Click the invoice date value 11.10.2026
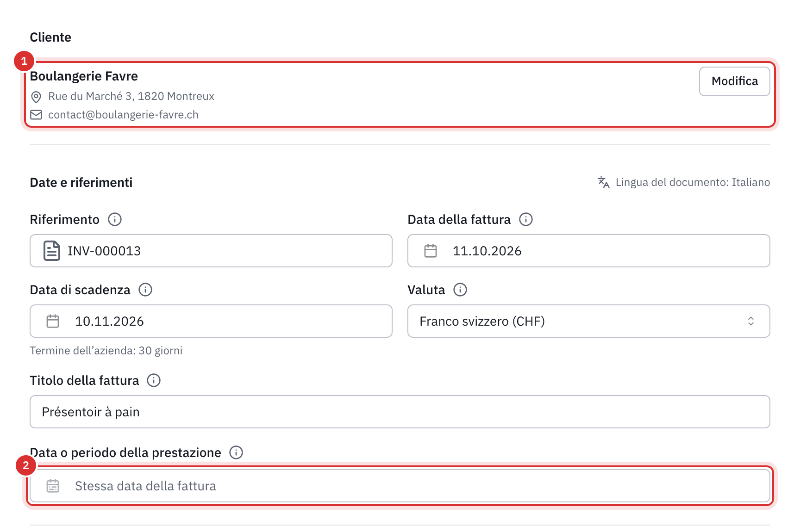The height and width of the screenshot is (532, 800). point(487,251)
